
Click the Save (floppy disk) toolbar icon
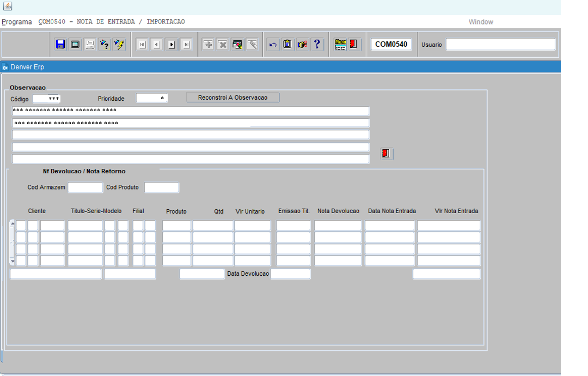pos(60,45)
